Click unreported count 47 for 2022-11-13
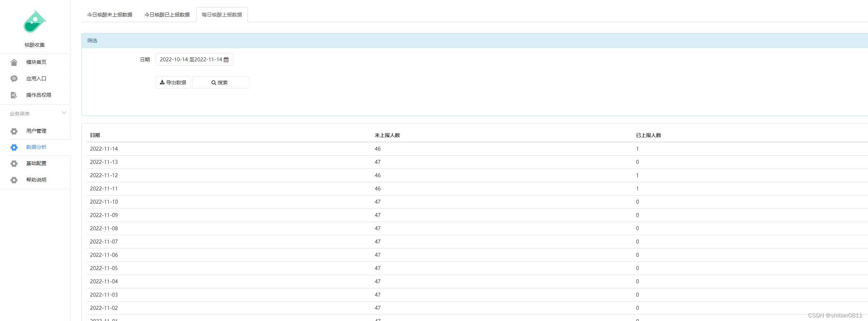Image resolution: width=868 pixels, height=321 pixels. click(378, 162)
